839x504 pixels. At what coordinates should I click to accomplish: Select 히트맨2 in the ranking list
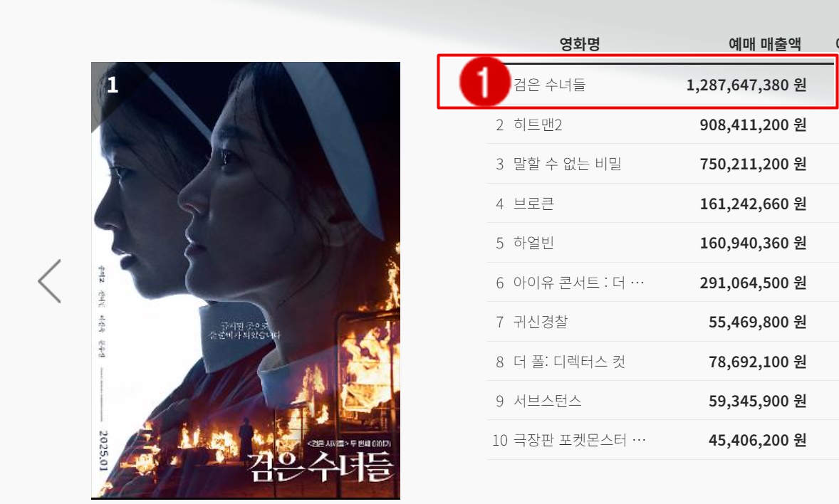coord(538,125)
